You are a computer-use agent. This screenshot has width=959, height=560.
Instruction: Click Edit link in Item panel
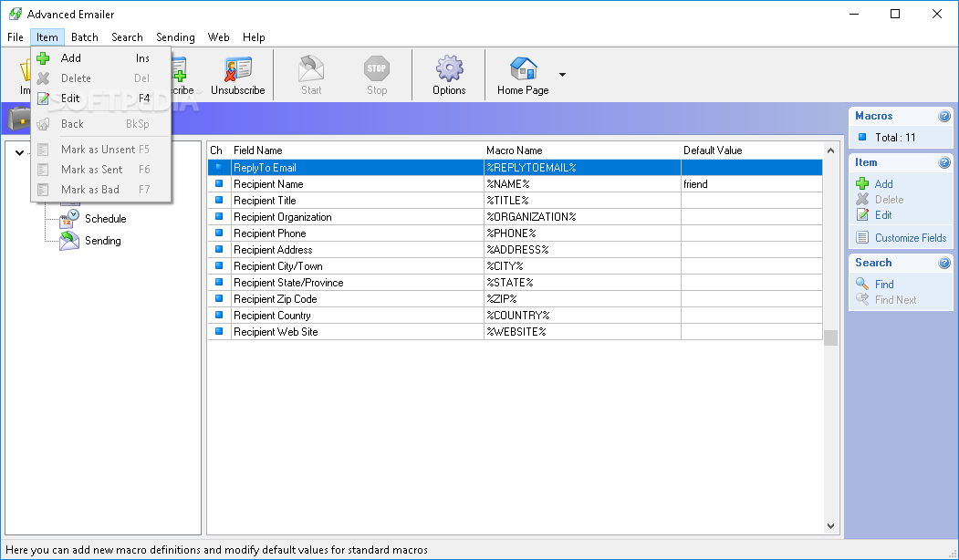click(883, 215)
